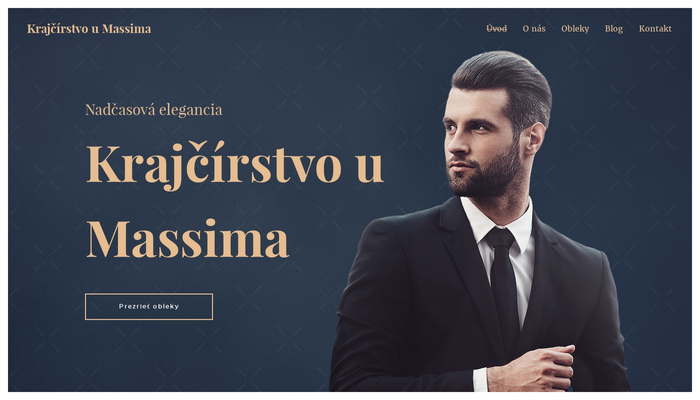Click the standalone letter u in the headline
This screenshot has width=700, height=400.
(370, 167)
